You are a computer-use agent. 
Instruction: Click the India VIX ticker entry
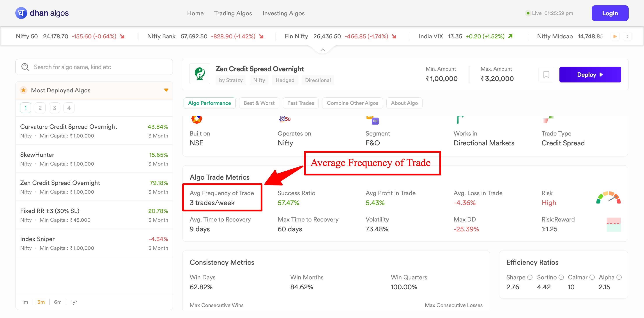coord(466,36)
